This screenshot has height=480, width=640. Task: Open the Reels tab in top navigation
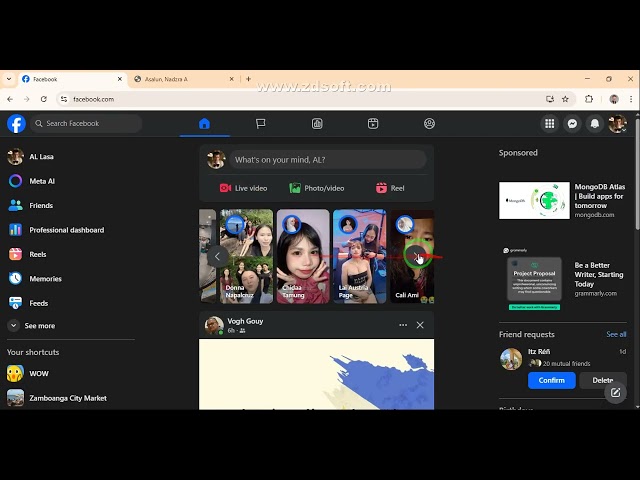[373, 124]
